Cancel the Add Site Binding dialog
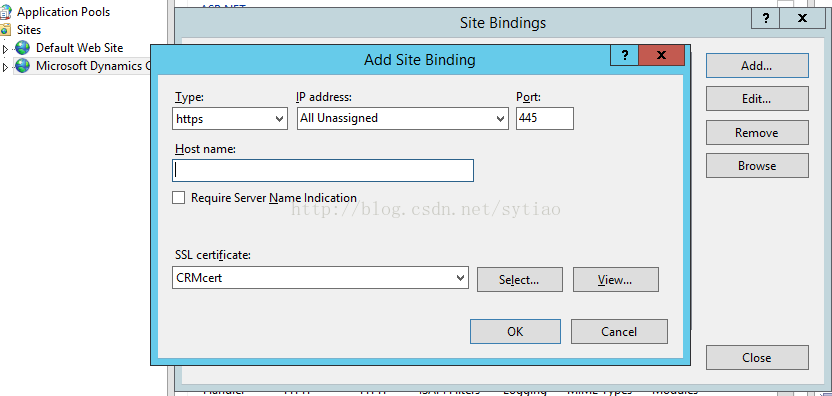Image resolution: width=832 pixels, height=396 pixels. click(x=619, y=331)
